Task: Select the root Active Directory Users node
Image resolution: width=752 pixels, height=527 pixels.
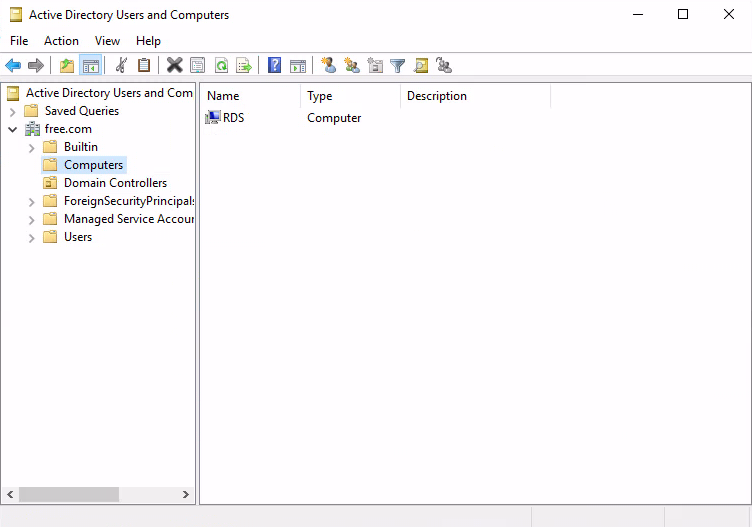Action: point(109,93)
